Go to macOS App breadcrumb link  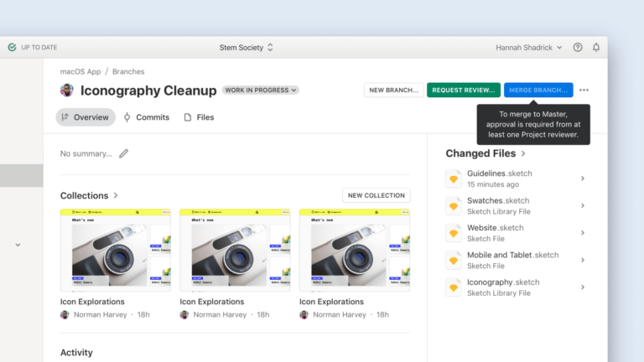(80, 72)
